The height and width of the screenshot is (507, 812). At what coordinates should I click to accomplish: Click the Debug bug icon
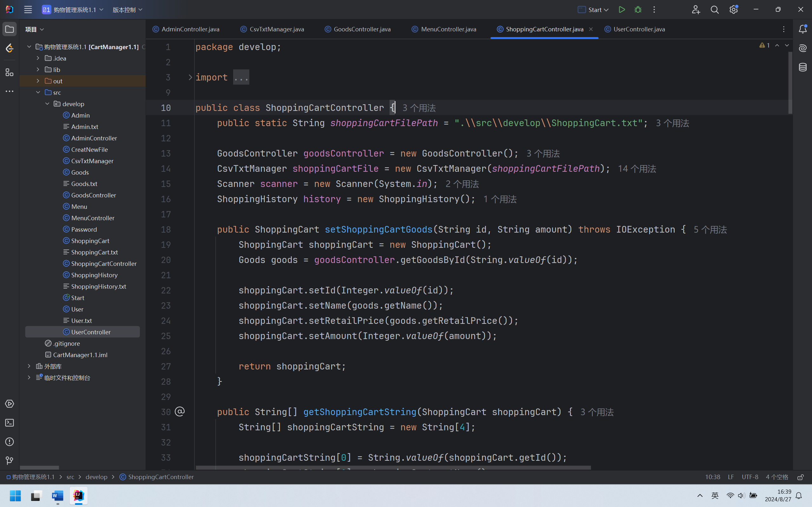638,10
